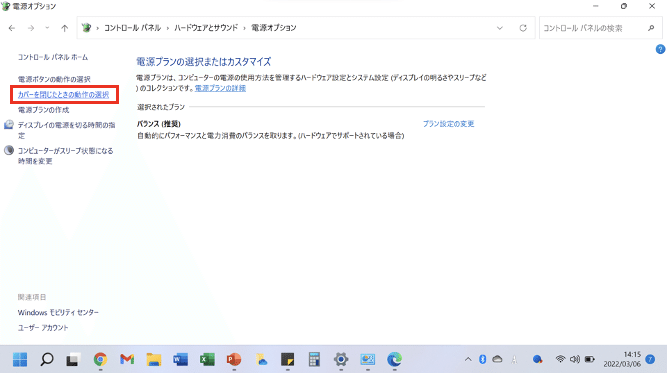Open コントロール パネル ホーム link
The width and height of the screenshot is (667, 373).
click(x=53, y=57)
